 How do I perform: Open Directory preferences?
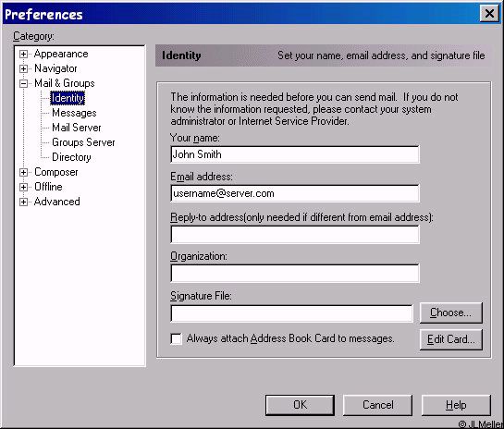pyautogui.click(x=71, y=157)
